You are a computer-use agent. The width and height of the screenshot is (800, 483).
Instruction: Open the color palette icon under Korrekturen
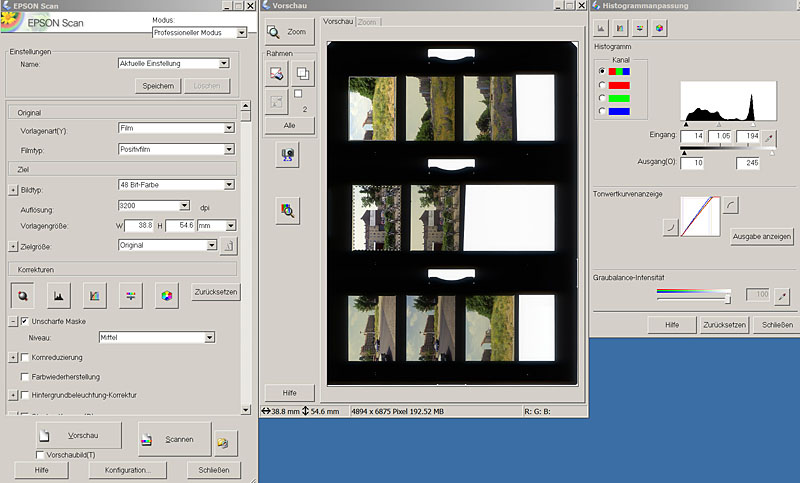coord(167,295)
